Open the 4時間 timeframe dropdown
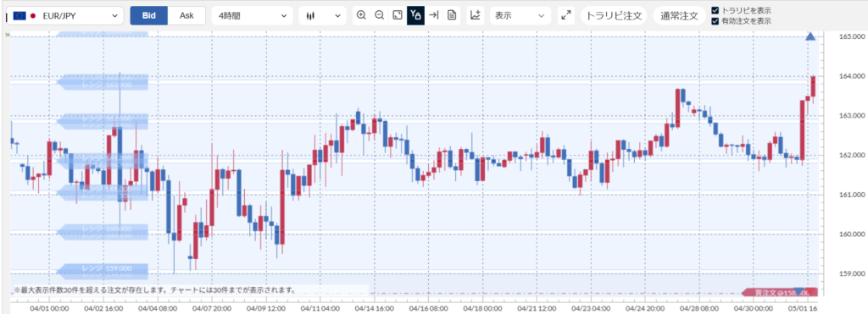Image resolution: width=868 pixels, height=314 pixels. click(x=252, y=15)
